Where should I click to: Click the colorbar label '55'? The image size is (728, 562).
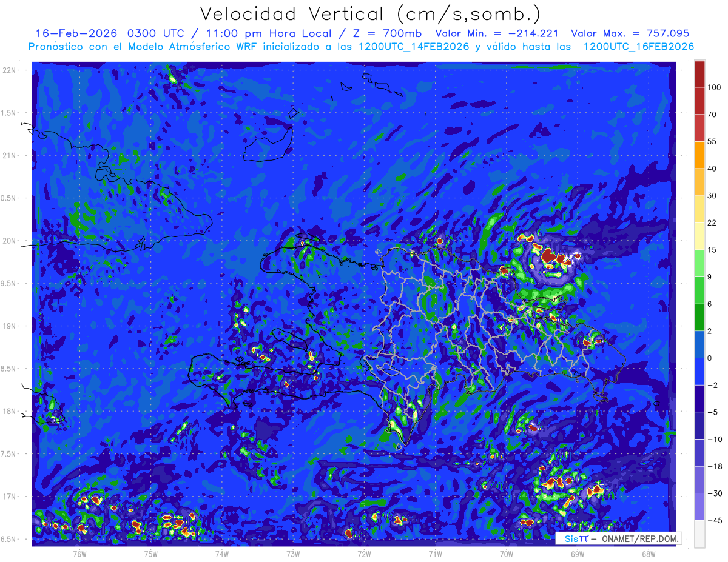click(x=712, y=141)
